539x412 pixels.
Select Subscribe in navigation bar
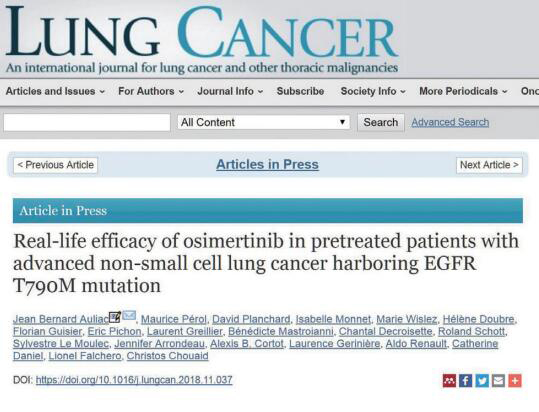[x=300, y=91]
